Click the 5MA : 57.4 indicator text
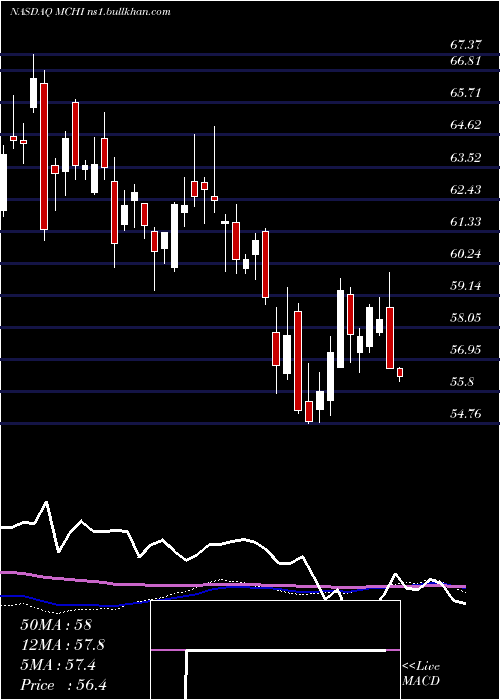The height and width of the screenshot is (700, 500). click(x=58, y=665)
